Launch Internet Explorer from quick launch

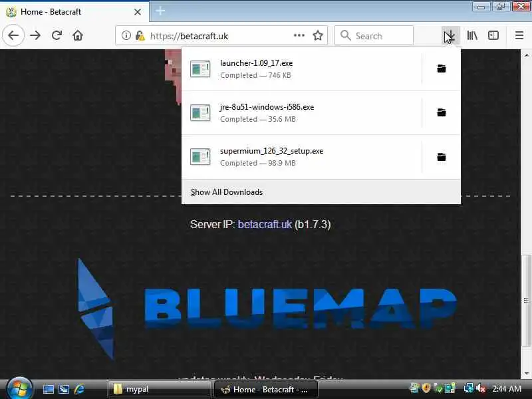point(79,389)
